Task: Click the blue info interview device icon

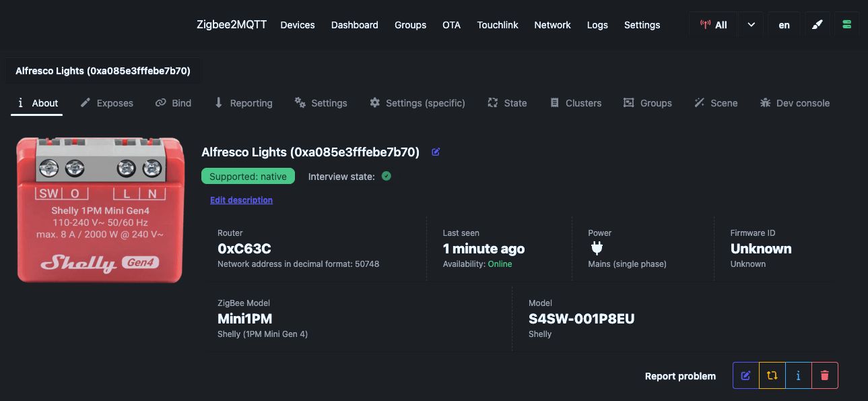Action: pos(799,375)
